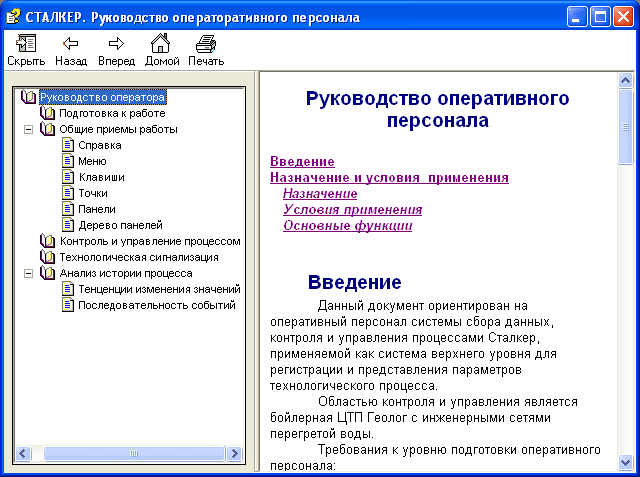The height and width of the screenshot is (477, 640).
Task: Open the Справка topic
Action: tap(100, 145)
